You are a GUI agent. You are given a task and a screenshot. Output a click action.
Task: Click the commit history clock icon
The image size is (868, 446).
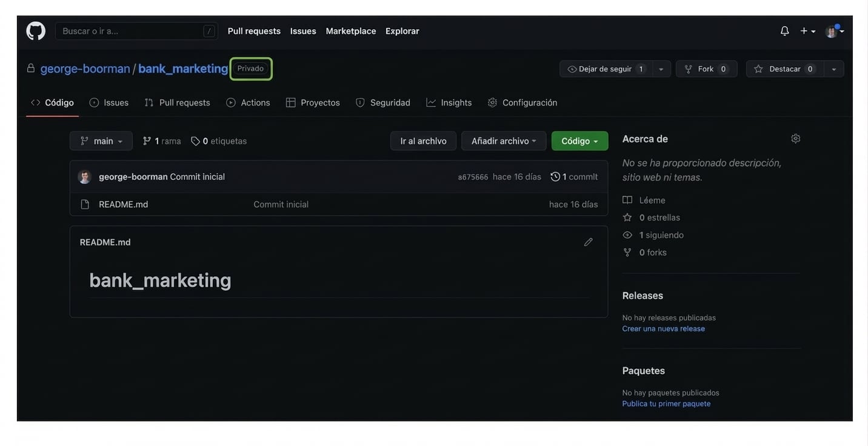pyautogui.click(x=555, y=177)
